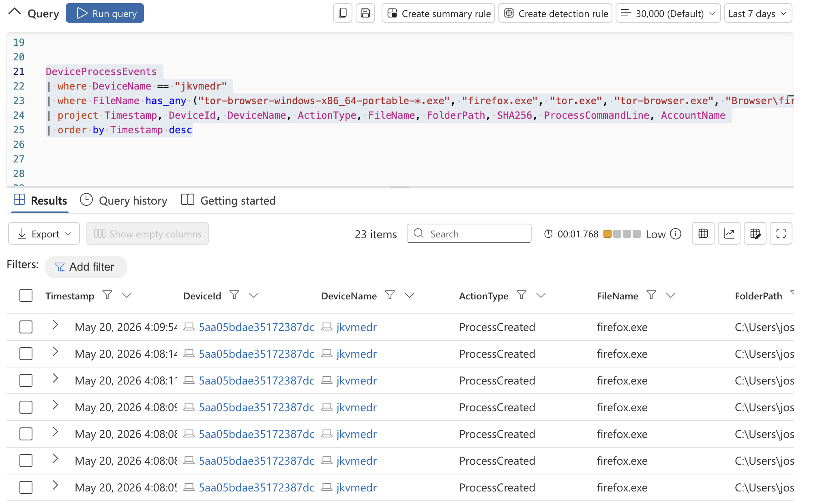Viewport: 820px width, 504px height.
Task: Click the horizontal scrollbar of query editor
Action: pyautogui.click(x=400, y=187)
